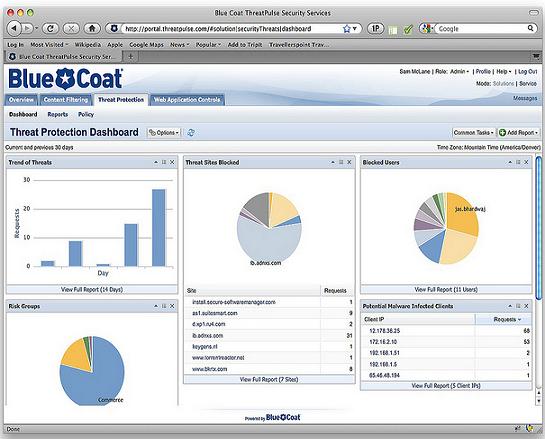Screen dimensions: 545x439
Task: Collapse Potential Malware Infected Clients panel
Action: [510, 306]
